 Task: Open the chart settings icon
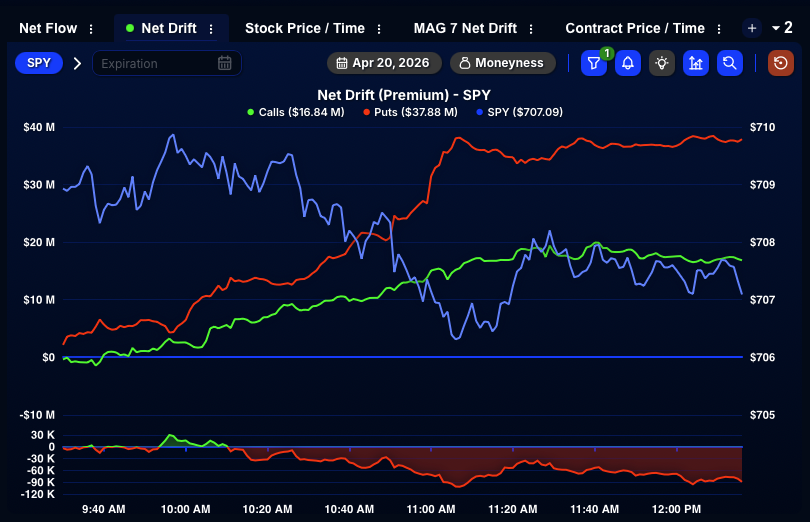pos(696,64)
